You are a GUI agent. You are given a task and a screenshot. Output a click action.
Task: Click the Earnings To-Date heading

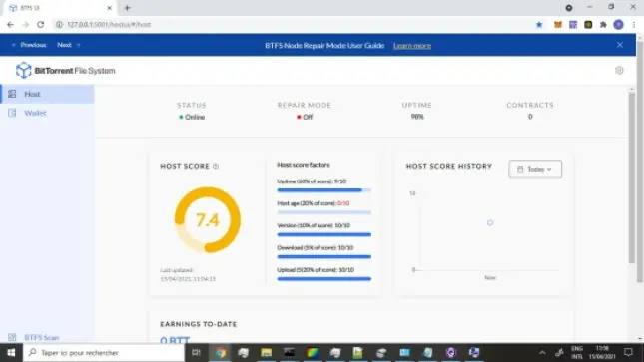pos(199,324)
